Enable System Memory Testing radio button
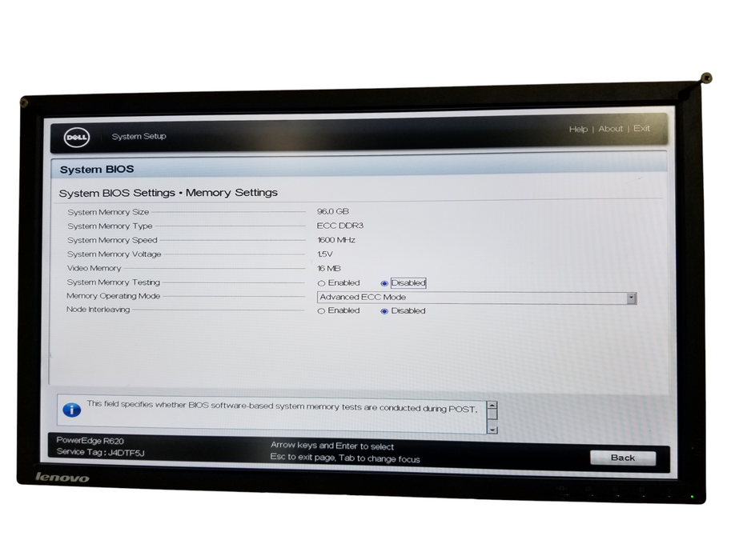This screenshot has height=560, width=747. [321, 283]
